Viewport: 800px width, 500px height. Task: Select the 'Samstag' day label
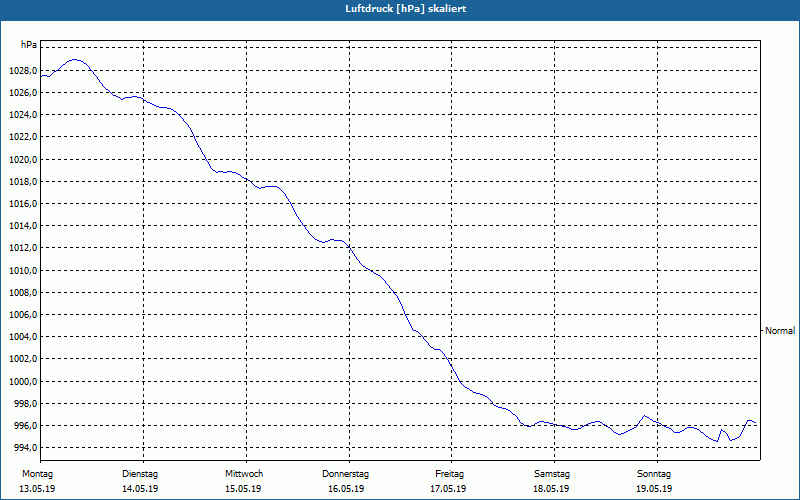552,474
